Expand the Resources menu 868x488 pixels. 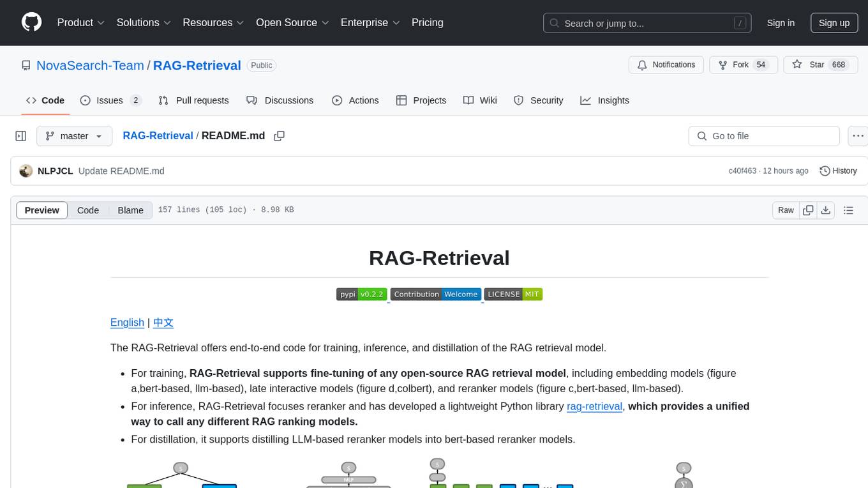[x=213, y=22]
